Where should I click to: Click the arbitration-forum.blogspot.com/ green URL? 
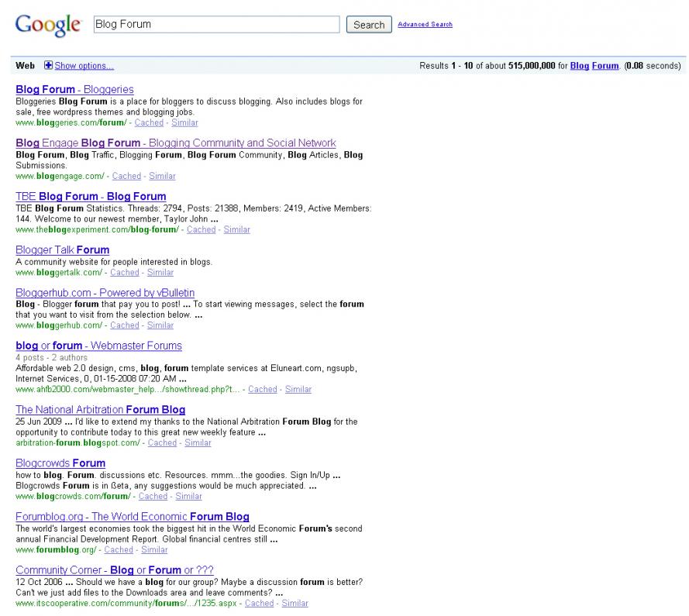point(78,443)
